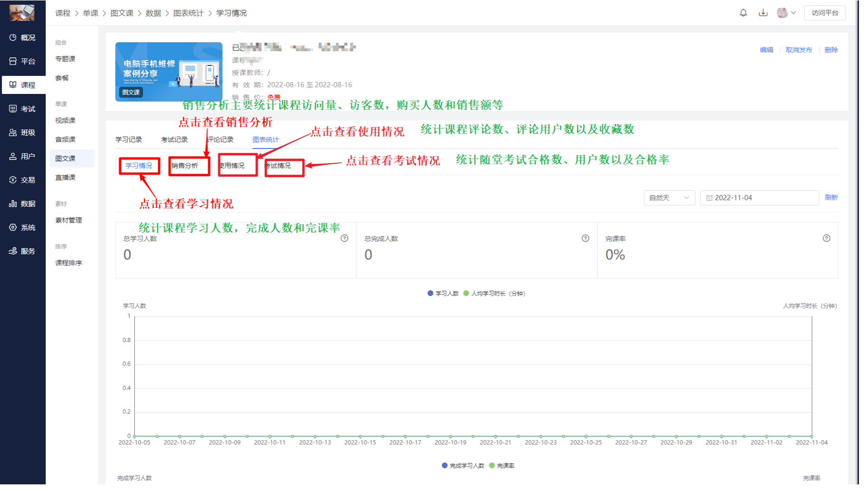The image size is (868, 491).
Task: Switch to the 考试记录 tab
Action: tap(174, 139)
